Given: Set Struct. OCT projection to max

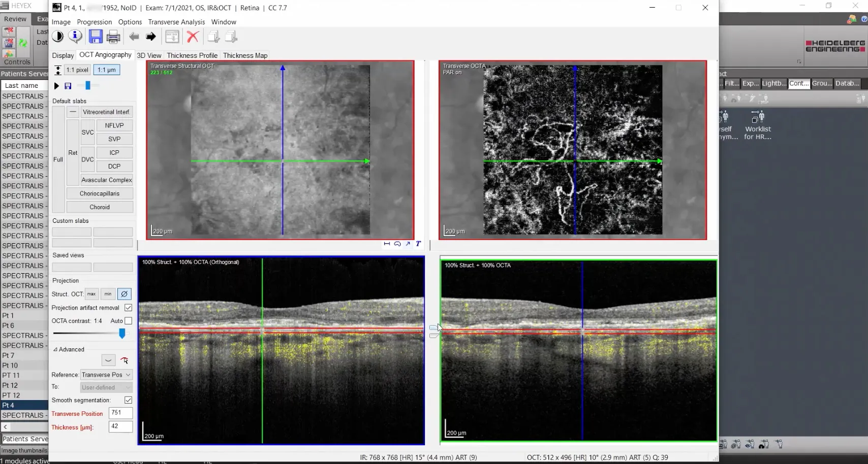Looking at the screenshot, I should 91,294.
